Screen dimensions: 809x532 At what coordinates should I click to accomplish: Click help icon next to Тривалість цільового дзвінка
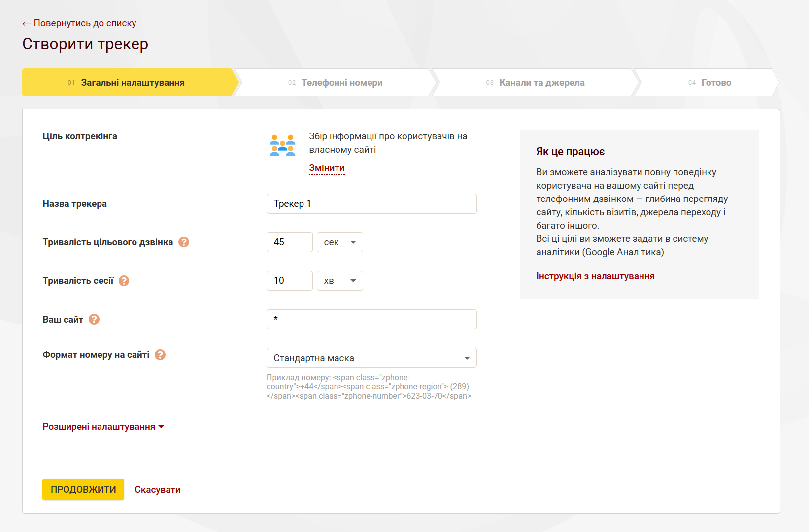pos(184,242)
